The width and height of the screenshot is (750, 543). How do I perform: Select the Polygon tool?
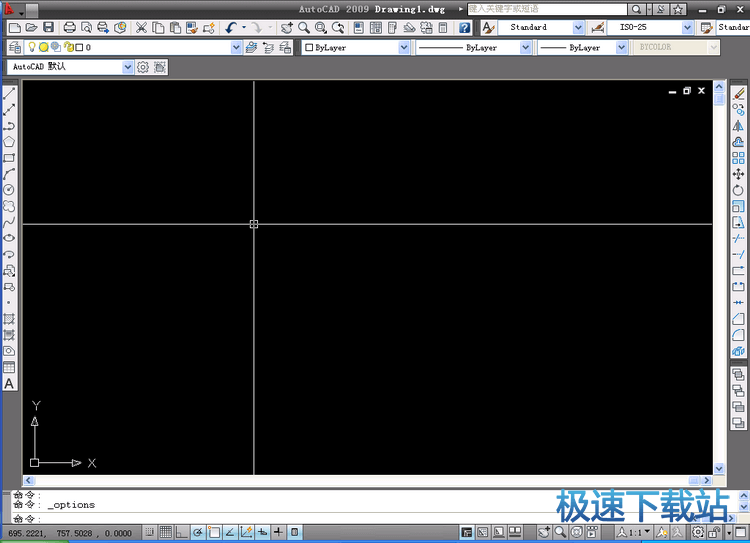[x=9, y=142]
